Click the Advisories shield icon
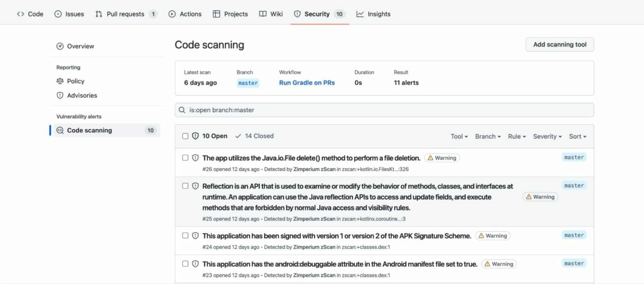This screenshot has width=644, height=284. click(x=60, y=95)
